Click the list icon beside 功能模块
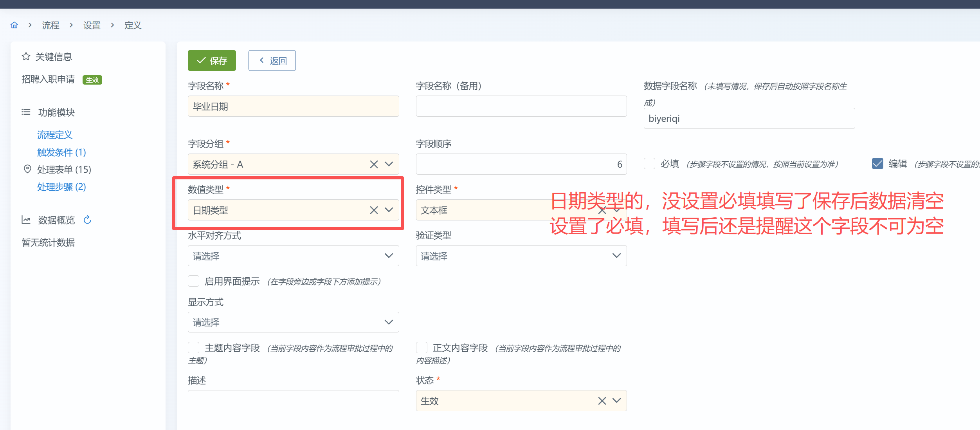This screenshot has width=980, height=430. point(26,112)
